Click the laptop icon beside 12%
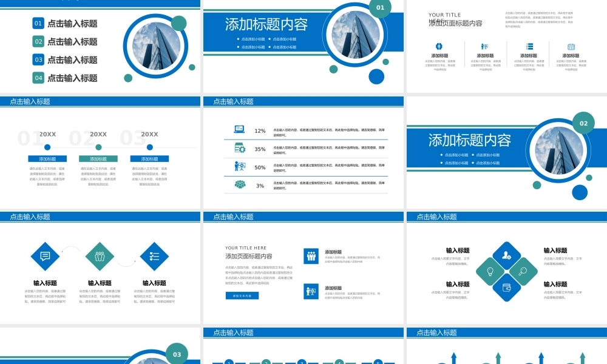The image size is (607, 364). click(x=239, y=129)
